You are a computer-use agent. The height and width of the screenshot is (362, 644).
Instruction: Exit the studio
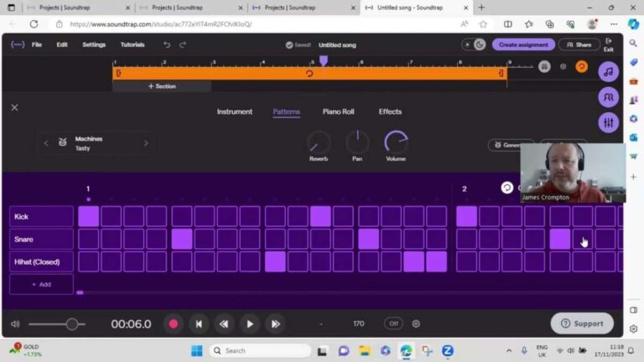coord(608,44)
